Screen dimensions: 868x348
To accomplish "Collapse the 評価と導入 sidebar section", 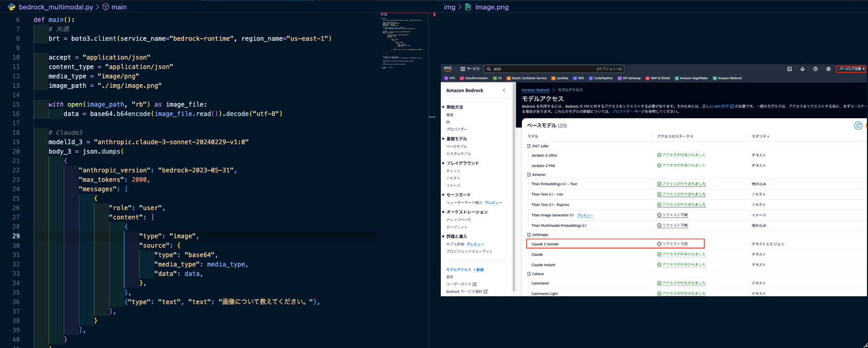I will [443, 237].
